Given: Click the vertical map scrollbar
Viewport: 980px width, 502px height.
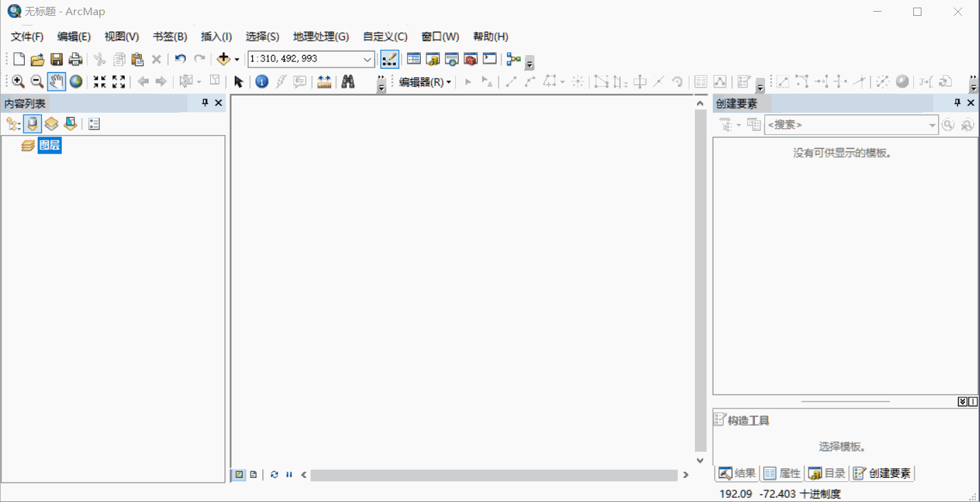Looking at the screenshot, I should click(700, 282).
